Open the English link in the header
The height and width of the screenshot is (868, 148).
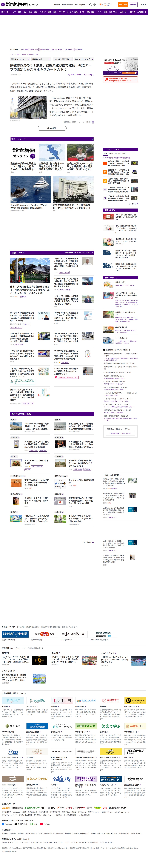coord(82,5)
